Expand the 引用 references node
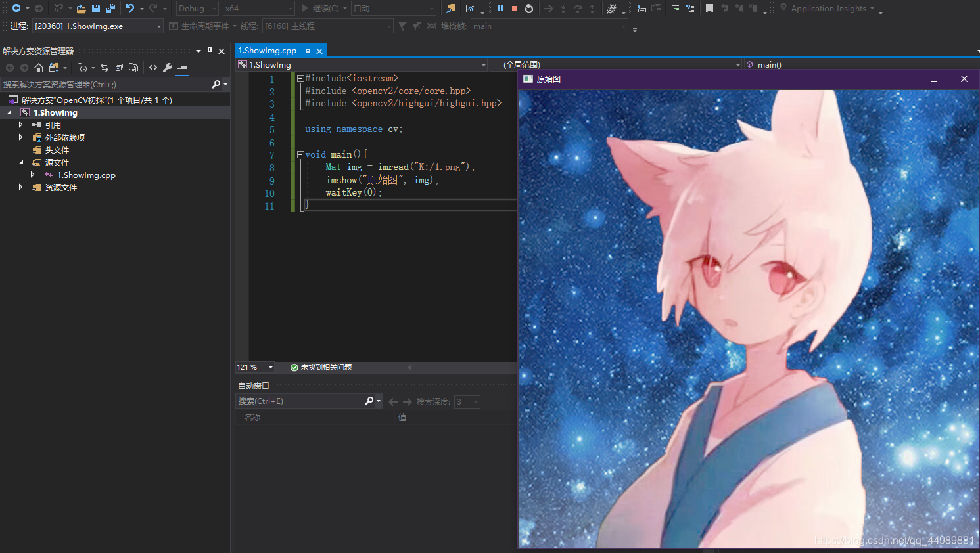This screenshot has width=980, height=553. [20, 125]
